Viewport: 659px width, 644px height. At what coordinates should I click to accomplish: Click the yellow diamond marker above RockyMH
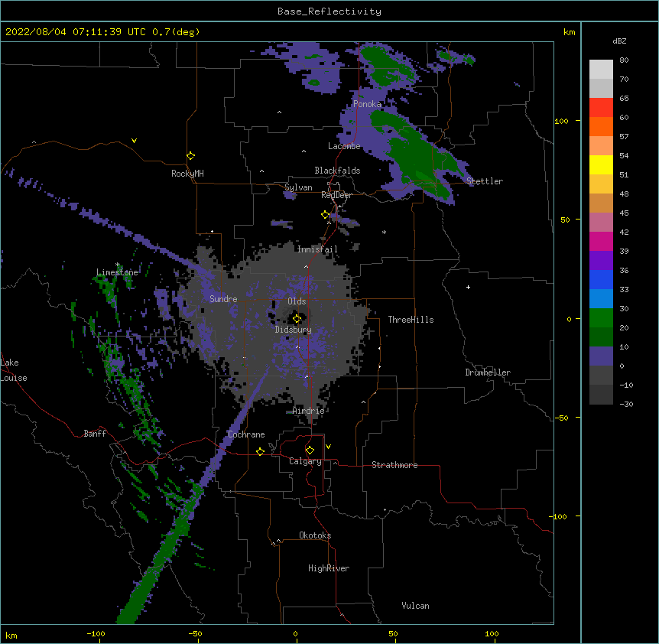pyautogui.click(x=191, y=156)
